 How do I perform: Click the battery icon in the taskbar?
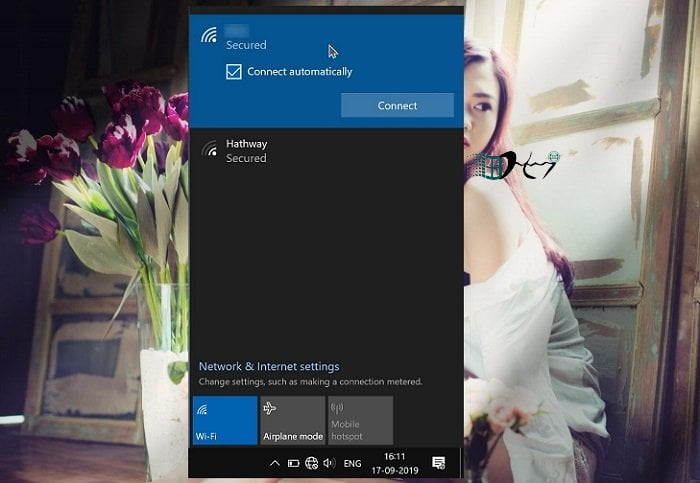[294, 464]
